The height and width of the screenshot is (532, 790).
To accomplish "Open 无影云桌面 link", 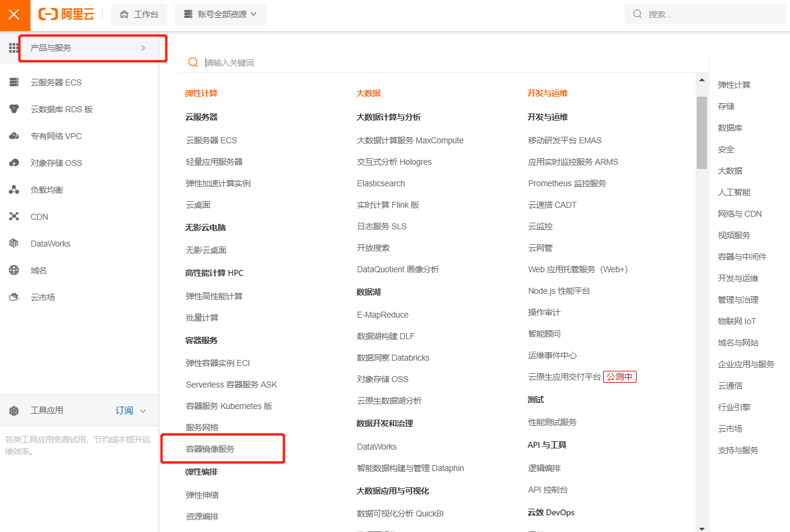I will 206,250.
